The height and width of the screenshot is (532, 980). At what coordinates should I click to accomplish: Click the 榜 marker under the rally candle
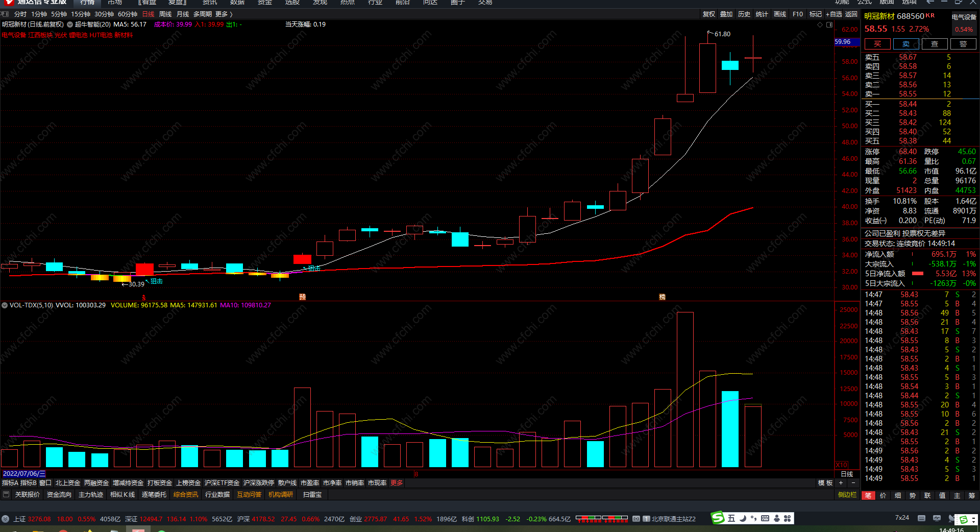(662, 297)
